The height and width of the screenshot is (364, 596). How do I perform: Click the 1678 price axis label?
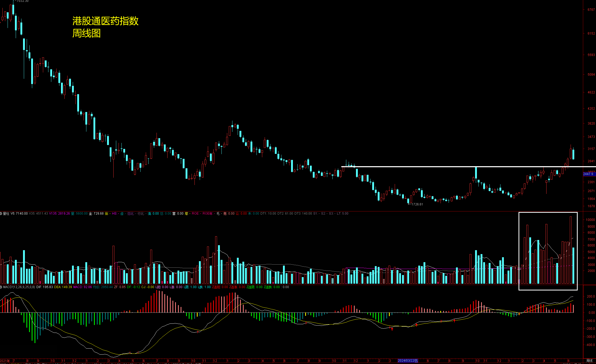(x=591, y=206)
